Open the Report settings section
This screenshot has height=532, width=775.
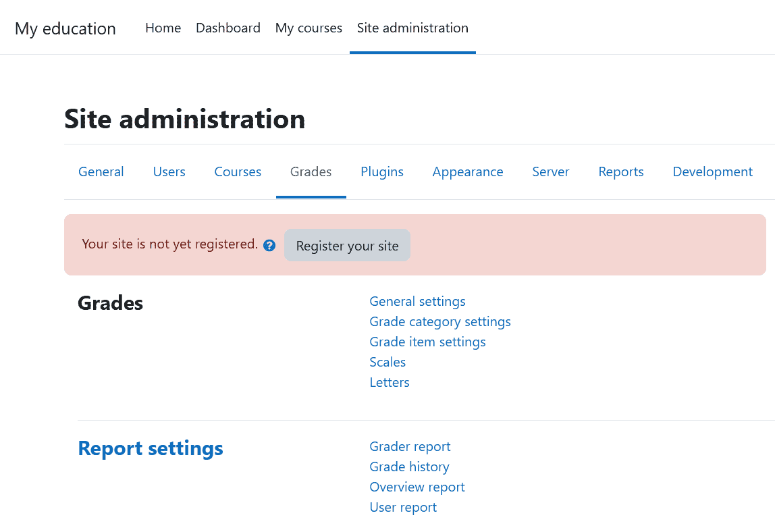[x=151, y=448]
